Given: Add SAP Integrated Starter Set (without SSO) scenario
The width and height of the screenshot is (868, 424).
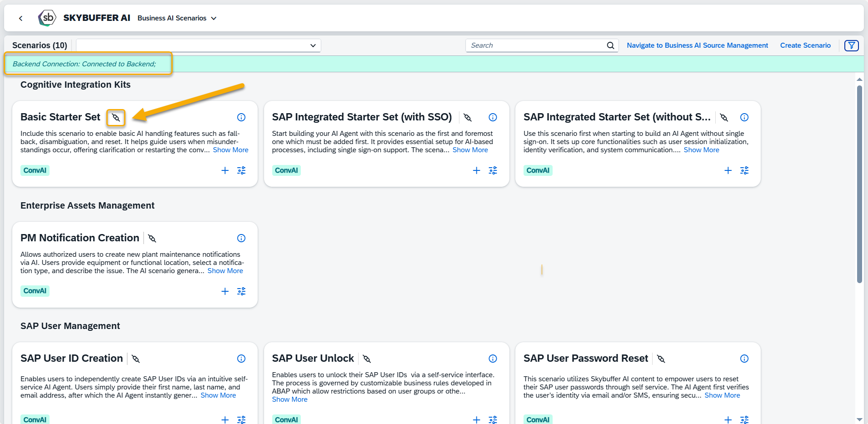Looking at the screenshot, I should [x=728, y=170].
